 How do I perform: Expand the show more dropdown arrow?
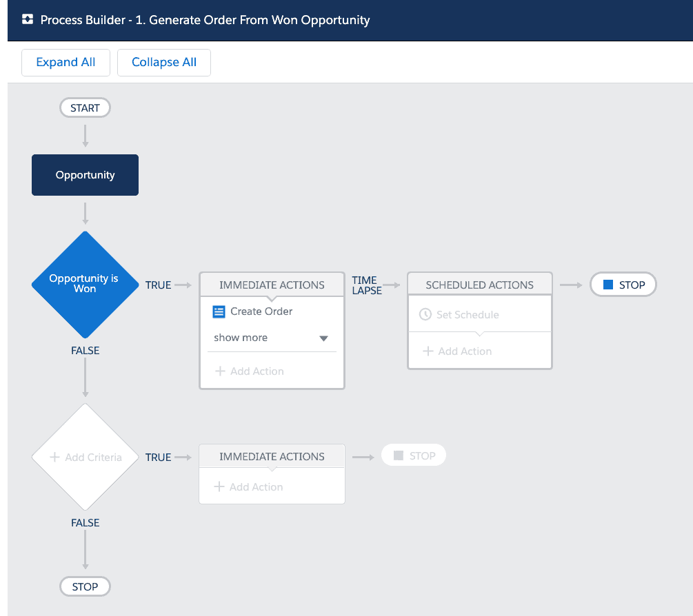(323, 338)
